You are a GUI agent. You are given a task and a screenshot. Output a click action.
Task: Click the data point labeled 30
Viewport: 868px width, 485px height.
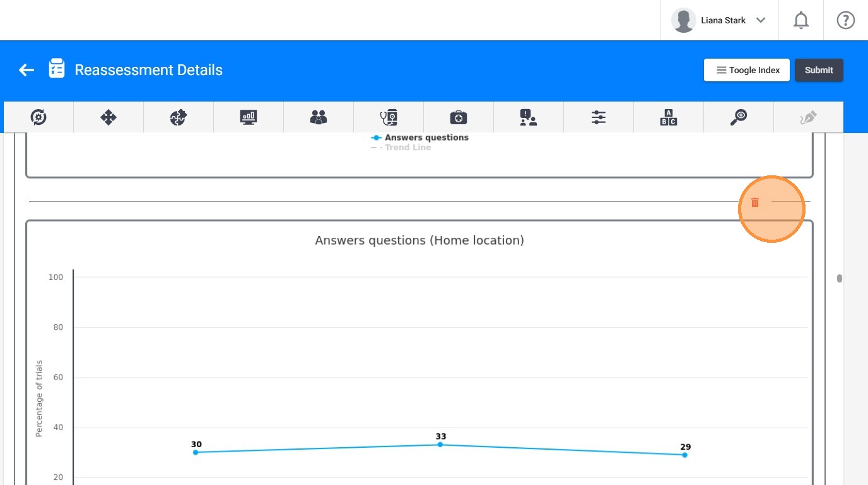point(196,452)
